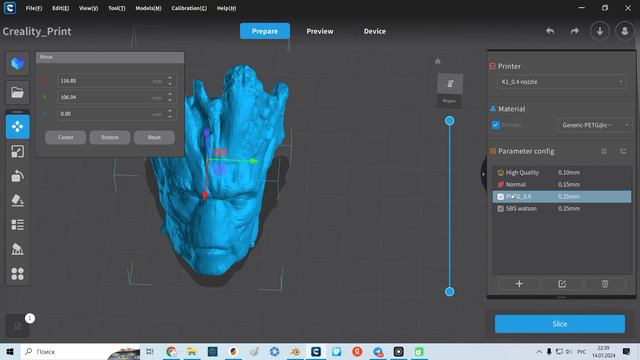Open Yandex browser from the taskbar

point(357,351)
